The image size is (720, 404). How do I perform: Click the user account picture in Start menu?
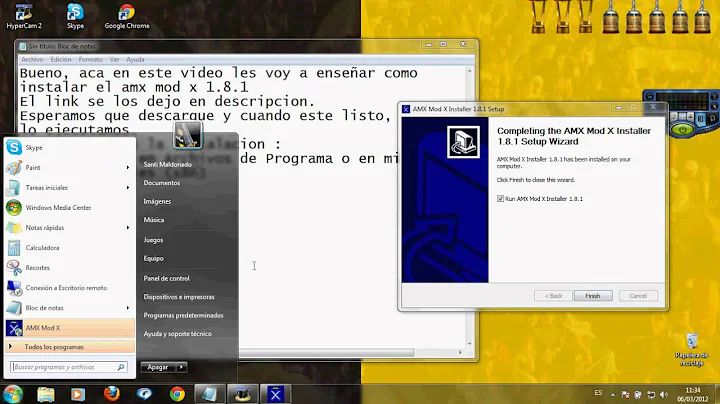point(188,135)
